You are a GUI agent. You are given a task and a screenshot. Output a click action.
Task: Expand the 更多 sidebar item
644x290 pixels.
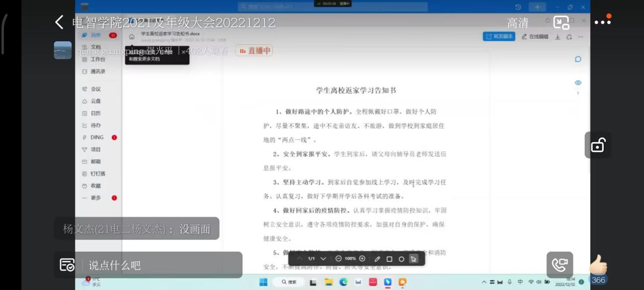[x=96, y=198]
